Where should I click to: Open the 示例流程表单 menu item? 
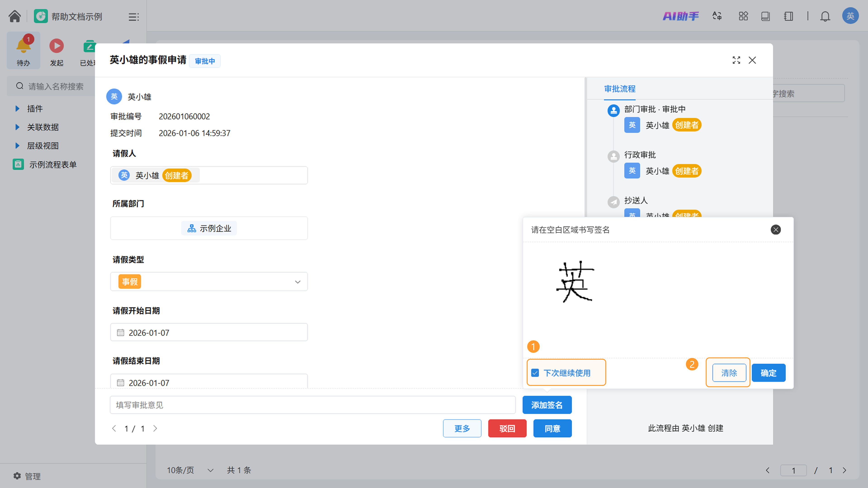tap(53, 165)
